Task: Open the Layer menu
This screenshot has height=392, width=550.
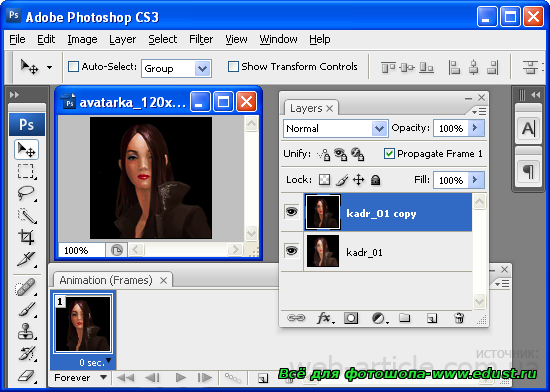Action: (x=122, y=39)
